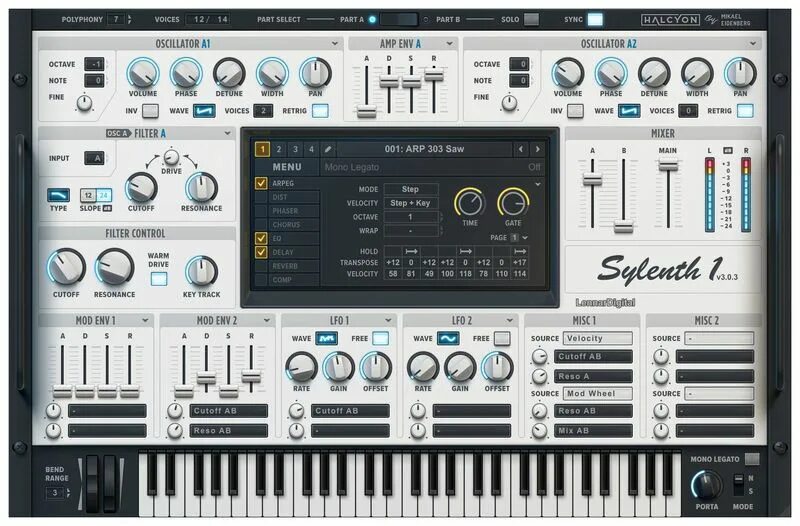Select the 24 dB filter slope

pyautogui.click(x=104, y=195)
